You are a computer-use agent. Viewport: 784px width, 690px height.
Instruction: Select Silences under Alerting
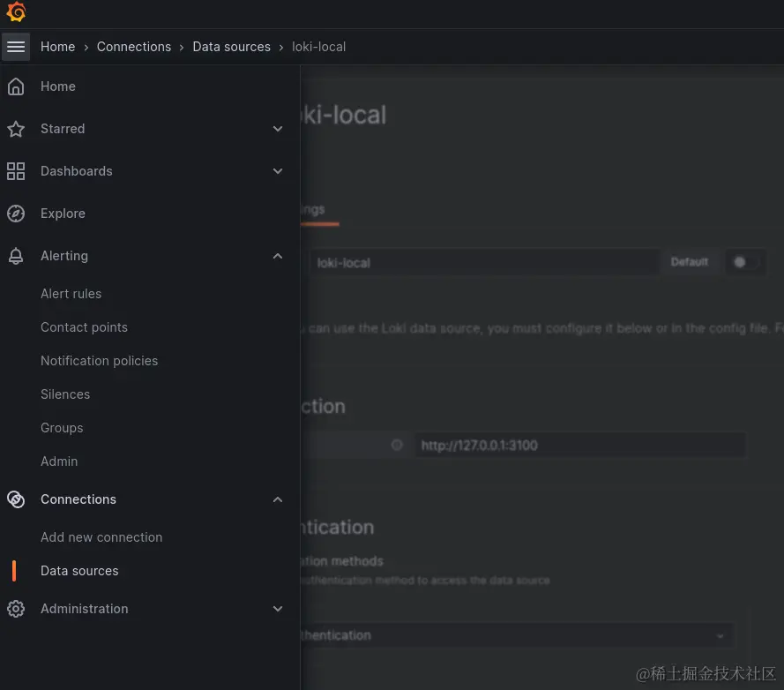[65, 394]
